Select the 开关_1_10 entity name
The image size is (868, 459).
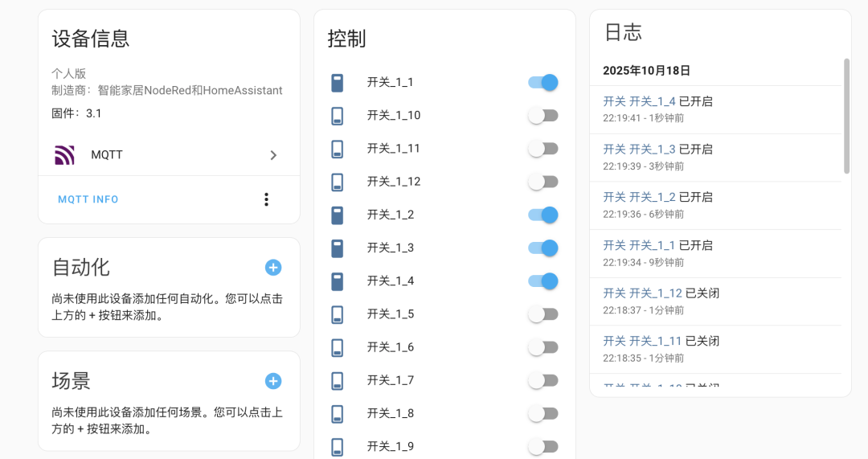click(394, 115)
